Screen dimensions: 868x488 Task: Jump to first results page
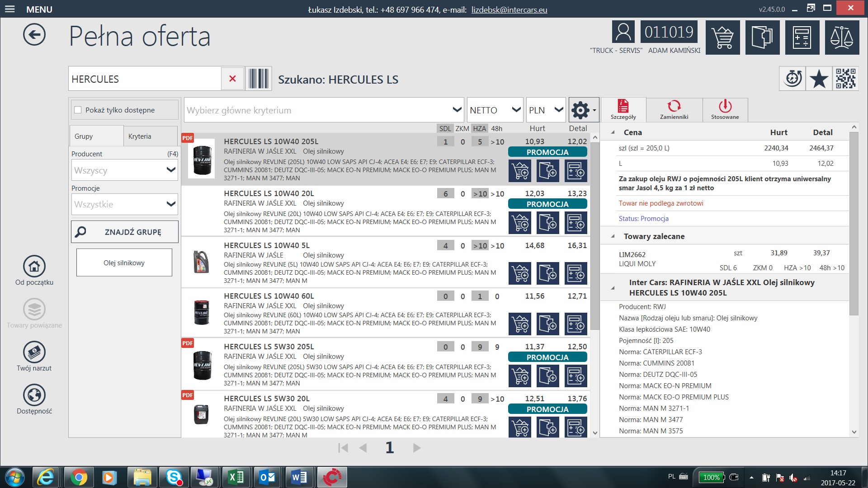coord(343,448)
